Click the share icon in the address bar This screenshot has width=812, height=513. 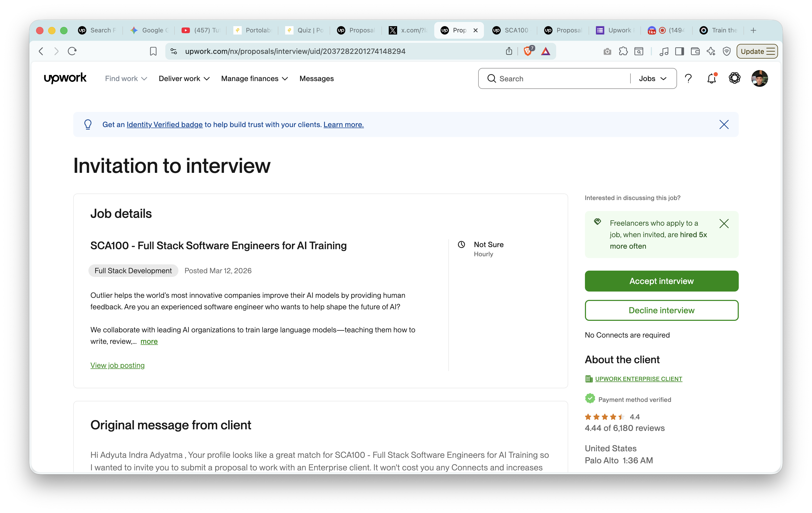509,51
